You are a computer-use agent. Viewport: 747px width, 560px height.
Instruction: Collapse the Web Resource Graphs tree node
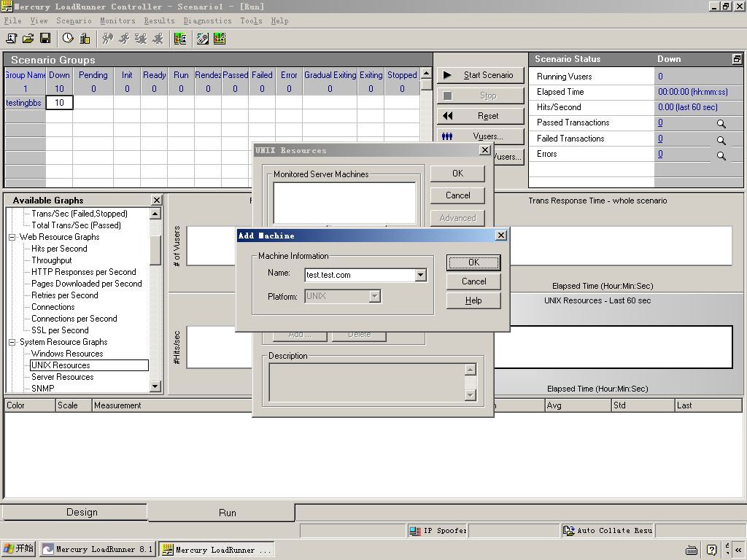[12, 237]
